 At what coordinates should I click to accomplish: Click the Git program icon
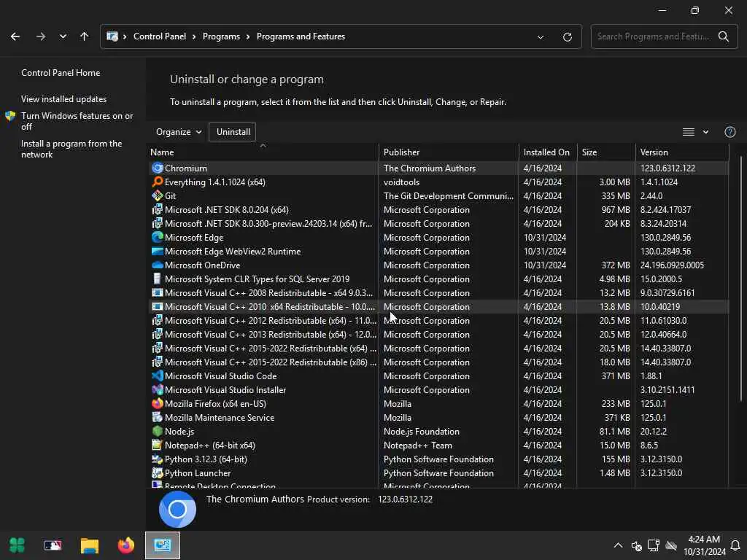158,195
